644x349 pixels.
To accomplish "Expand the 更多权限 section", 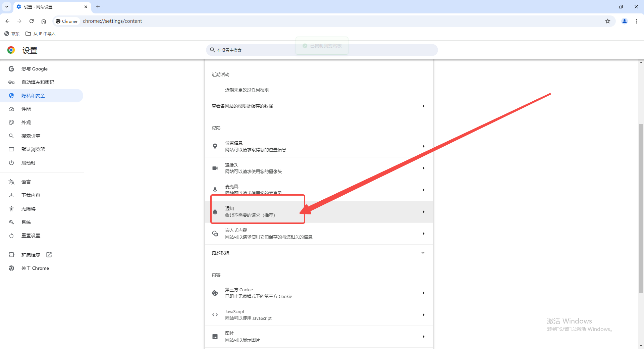I will (x=319, y=253).
